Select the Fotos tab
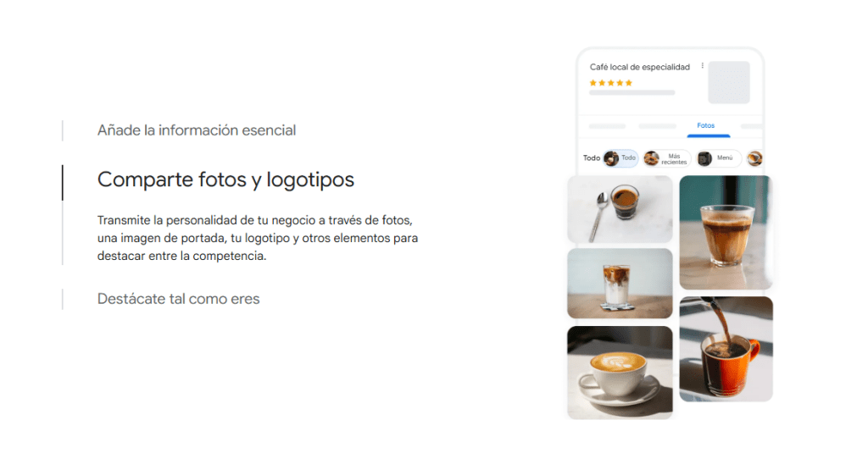Viewport: 868px width, 453px height. [x=706, y=125]
